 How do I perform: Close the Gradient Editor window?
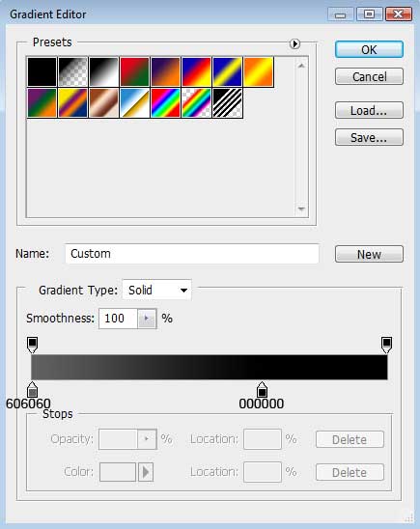[x=399, y=14]
